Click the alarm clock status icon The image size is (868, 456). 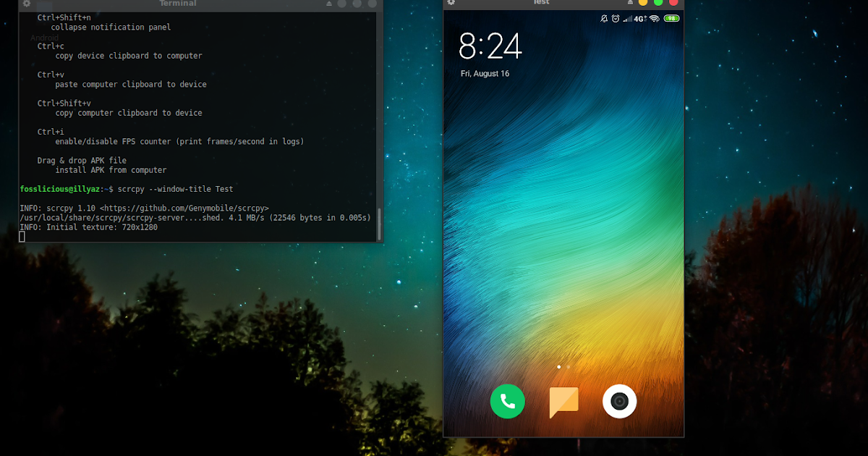pos(615,18)
